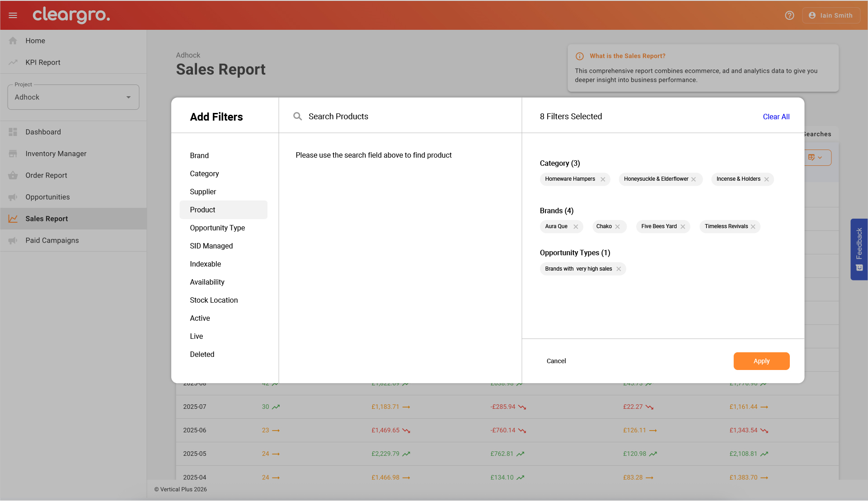Screen dimensions: 868x501
Task: Open the Iain Smith user menu
Action: [830, 15]
